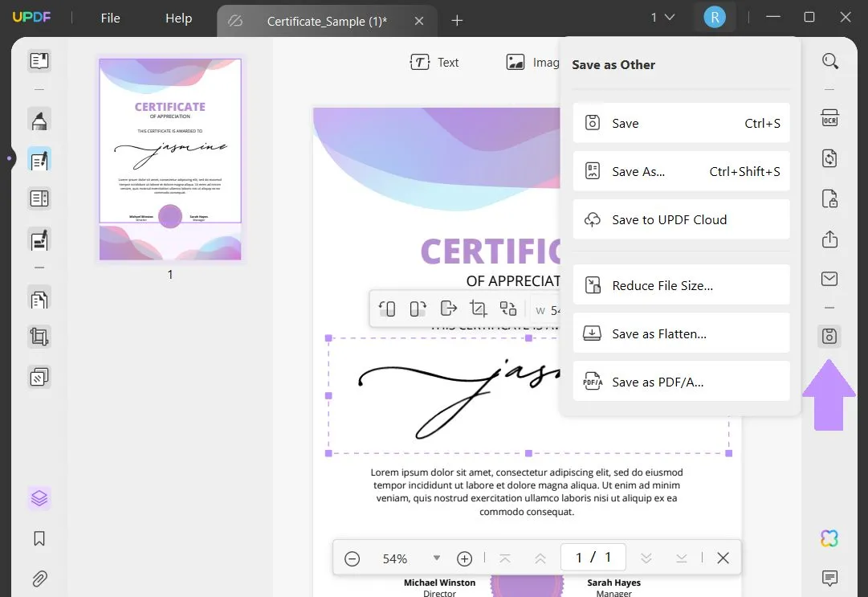Click the UPDF logo

(31, 17)
